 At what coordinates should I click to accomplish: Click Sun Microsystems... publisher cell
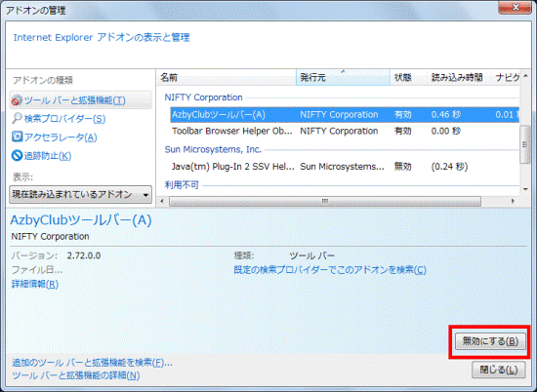pos(342,167)
